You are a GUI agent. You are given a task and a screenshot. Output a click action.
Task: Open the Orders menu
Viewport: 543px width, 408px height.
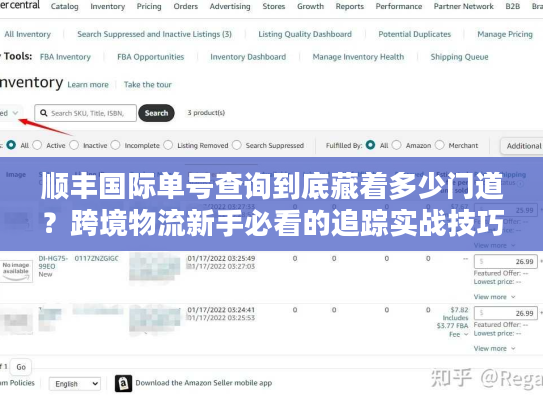click(x=186, y=6)
